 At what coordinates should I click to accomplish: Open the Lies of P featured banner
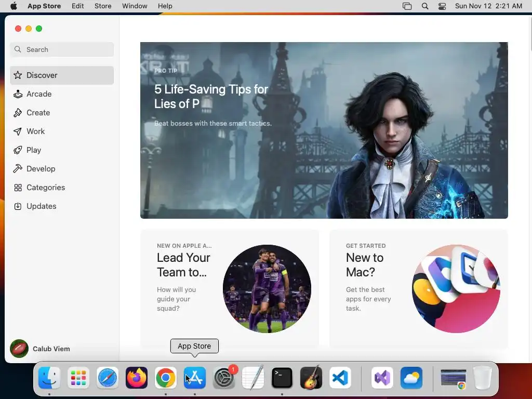[x=324, y=130]
